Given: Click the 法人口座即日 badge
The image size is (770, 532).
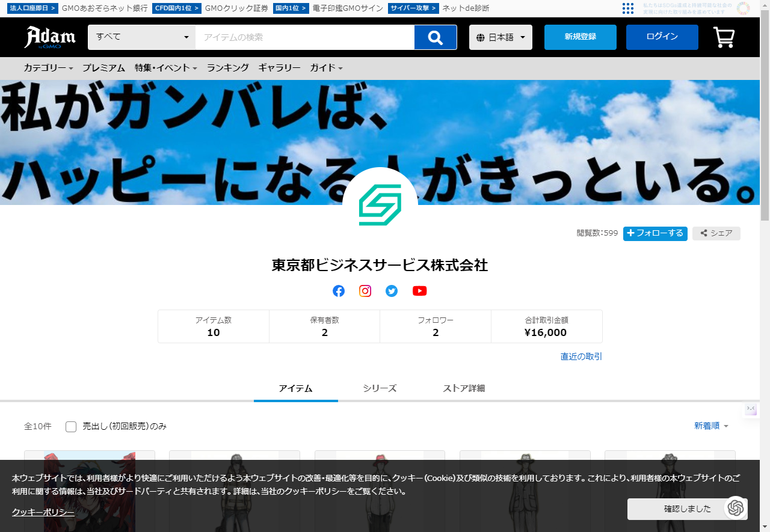Looking at the screenshot, I should [33, 8].
